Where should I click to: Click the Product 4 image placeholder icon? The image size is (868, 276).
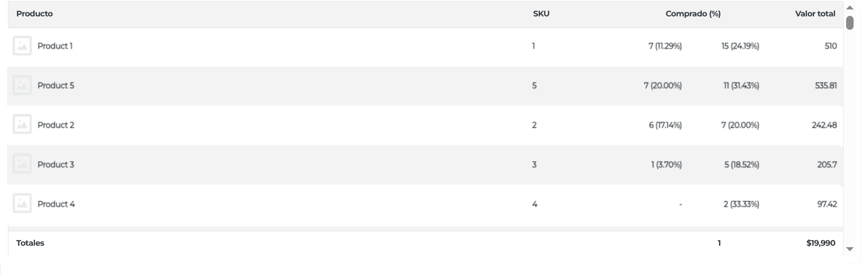(22, 204)
